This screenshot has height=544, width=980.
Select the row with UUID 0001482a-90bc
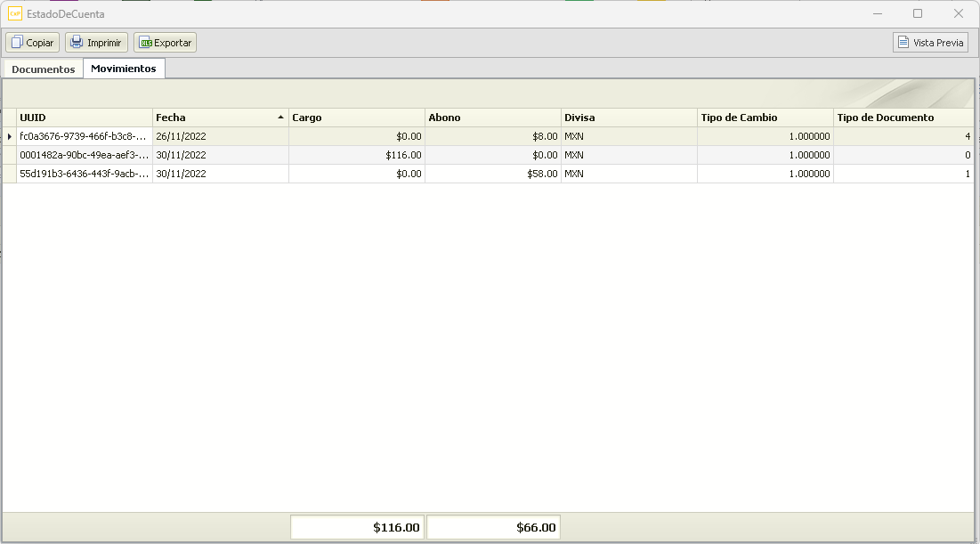pyautogui.click(x=84, y=155)
